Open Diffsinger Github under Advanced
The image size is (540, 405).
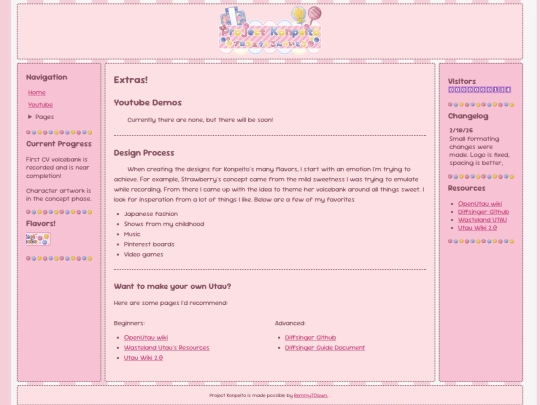tap(310, 338)
